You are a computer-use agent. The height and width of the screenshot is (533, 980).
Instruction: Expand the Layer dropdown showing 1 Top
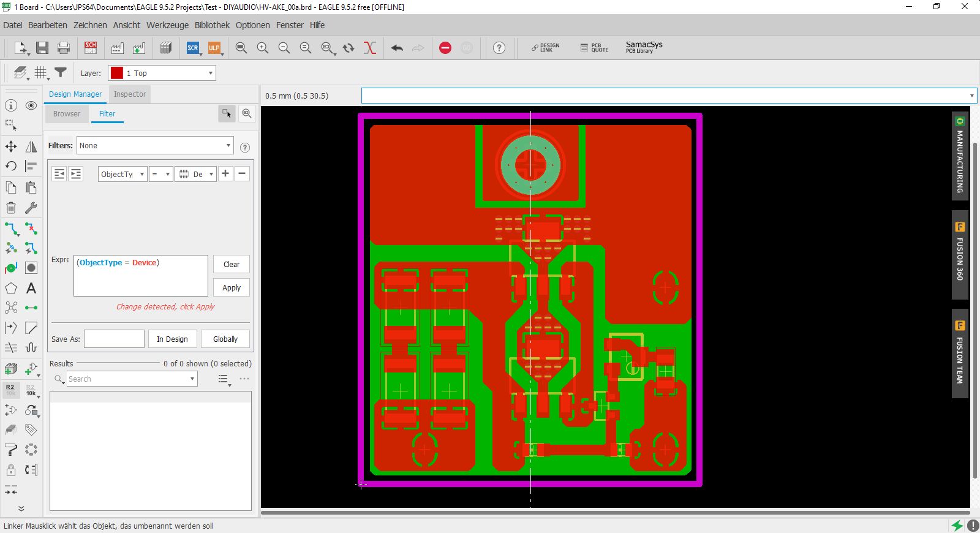click(162, 73)
